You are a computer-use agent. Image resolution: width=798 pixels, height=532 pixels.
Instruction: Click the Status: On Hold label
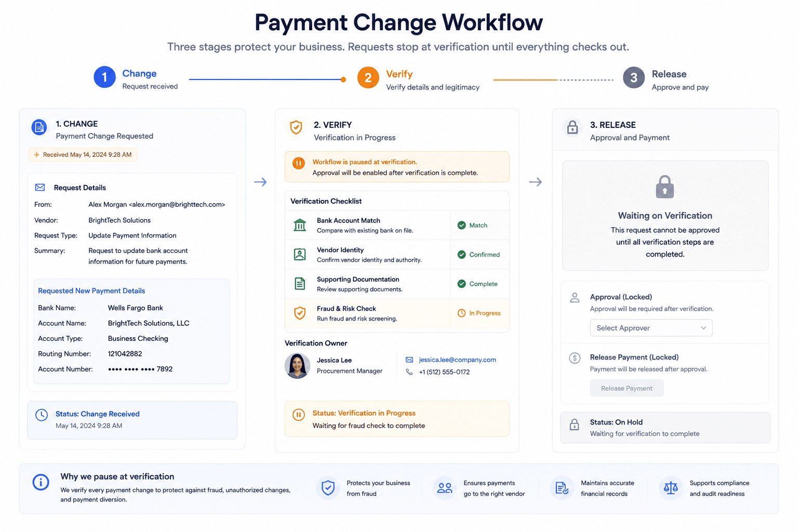[616, 422]
